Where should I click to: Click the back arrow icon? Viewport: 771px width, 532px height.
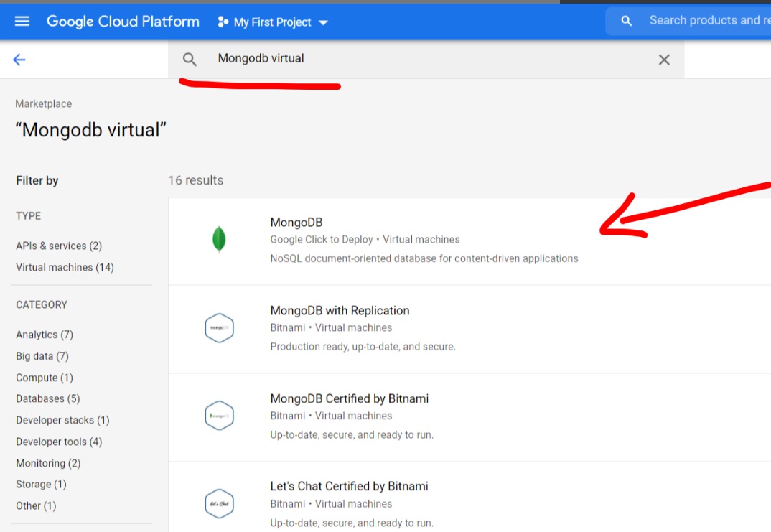click(19, 60)
